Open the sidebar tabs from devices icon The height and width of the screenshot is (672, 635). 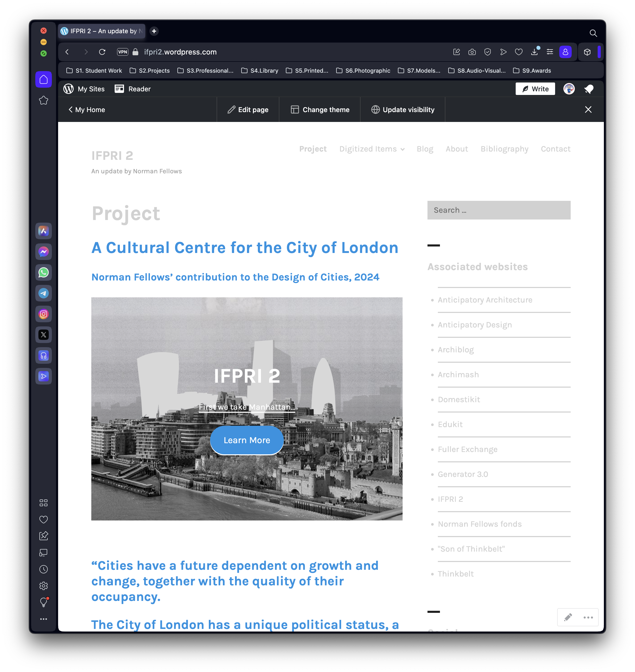point(44,552)
